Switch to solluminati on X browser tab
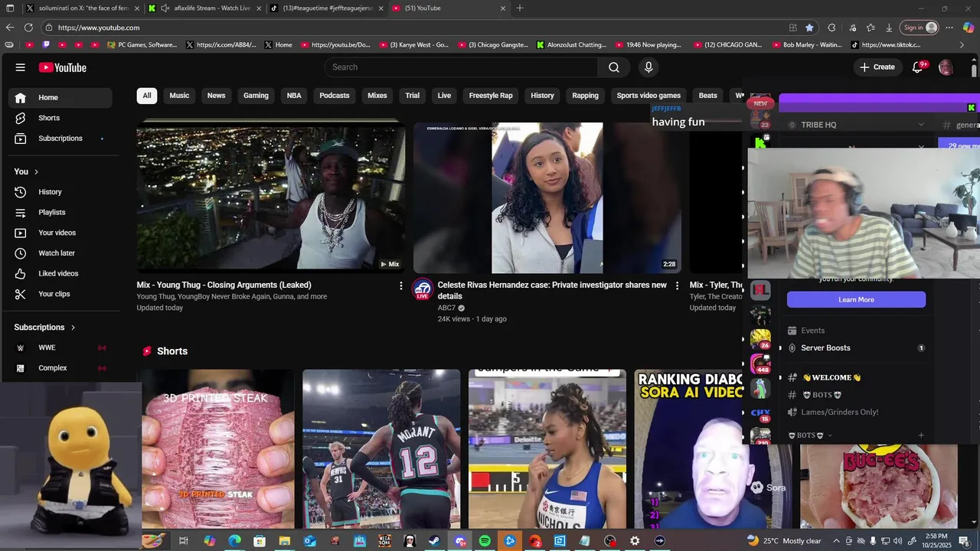This screenshot has height=551, width=980. pos(83,8)
